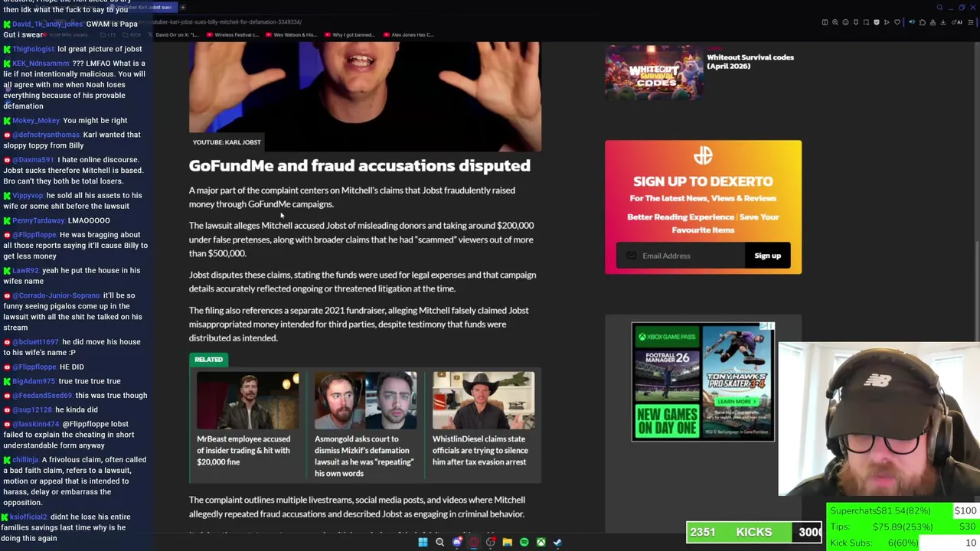Open Spotify from the taskbar
This screenshot has height=551, width=980.
tap(524, 542)
